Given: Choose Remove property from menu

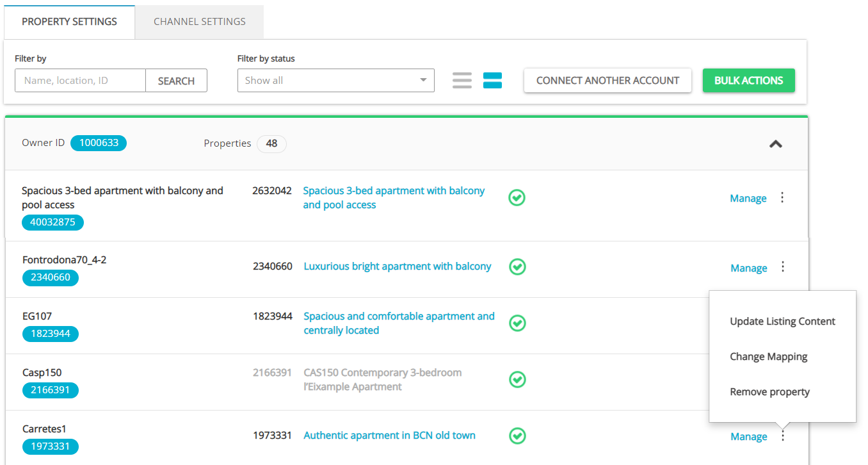Looking at the screenshot, I should 769,392.
